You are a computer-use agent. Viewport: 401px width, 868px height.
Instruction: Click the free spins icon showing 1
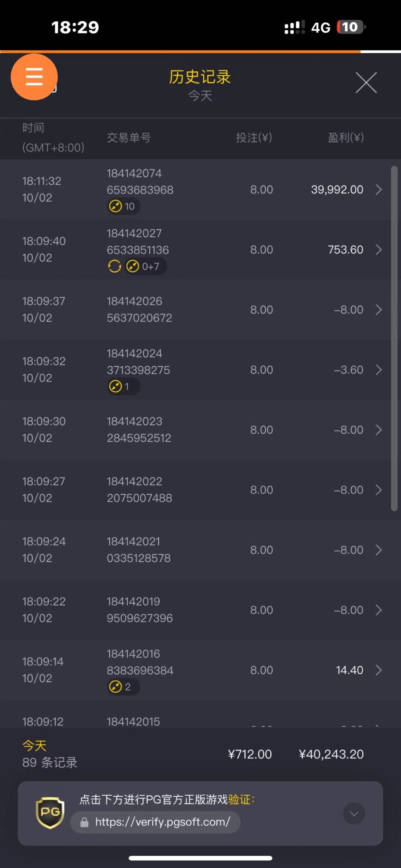pyautogui.click(x=115, y=386)
